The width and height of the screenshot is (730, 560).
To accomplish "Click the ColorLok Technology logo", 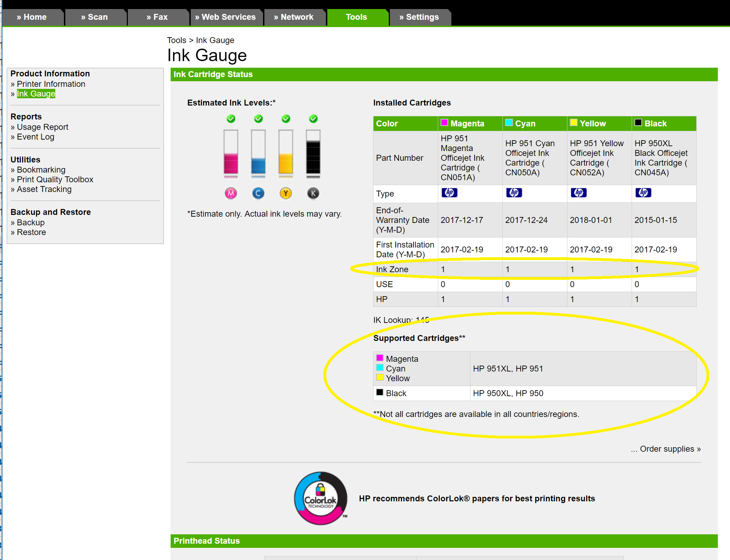I will tap(320, 498).
